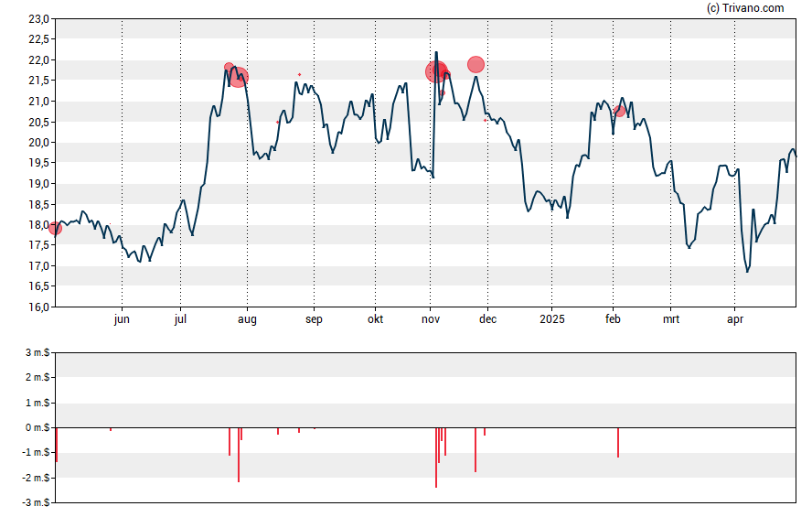This screenshot has width=812, height=517.
Task: Click the 'jul' month label
Action: click(180, 319)
